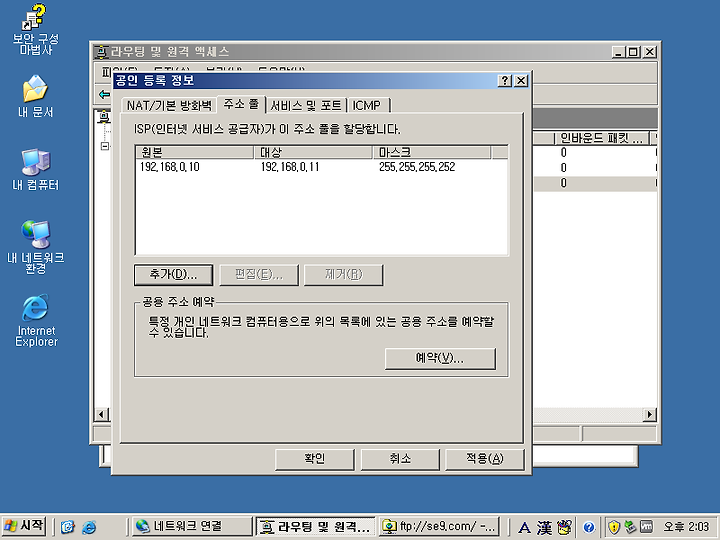This screenshot has width=720, height=540.
Task: Click the Add (추가) button
Action: (x=173, y=275)
